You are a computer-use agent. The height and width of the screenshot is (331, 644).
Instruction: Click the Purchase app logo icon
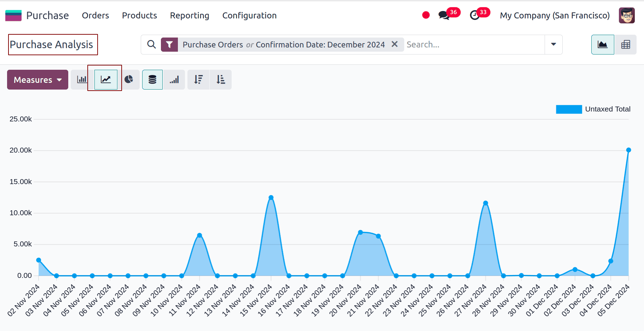13,16
